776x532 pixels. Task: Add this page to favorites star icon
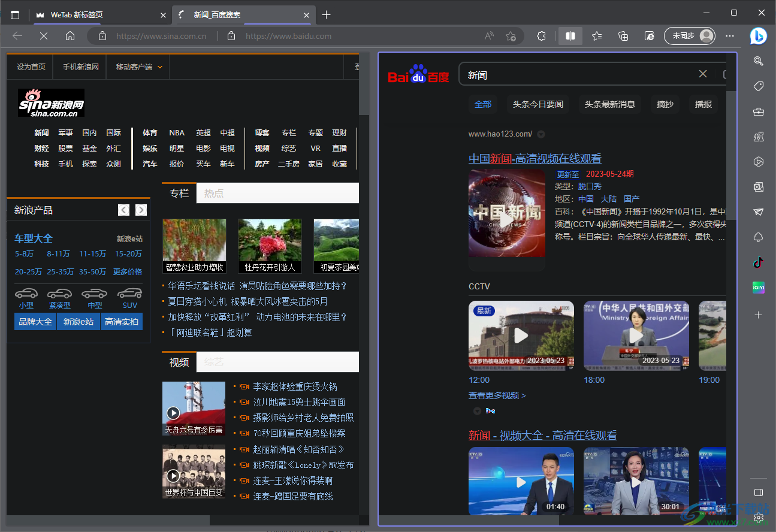point(511,36)
